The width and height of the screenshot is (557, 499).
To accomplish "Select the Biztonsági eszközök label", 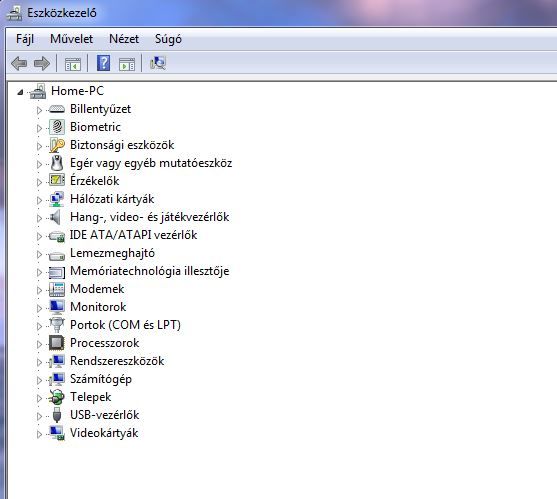I will 122,145.
